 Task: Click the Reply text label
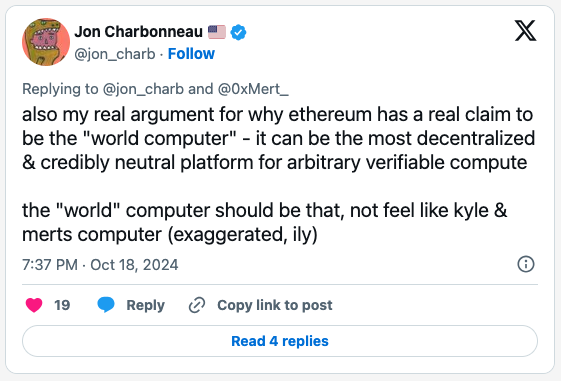click(145, 305)
